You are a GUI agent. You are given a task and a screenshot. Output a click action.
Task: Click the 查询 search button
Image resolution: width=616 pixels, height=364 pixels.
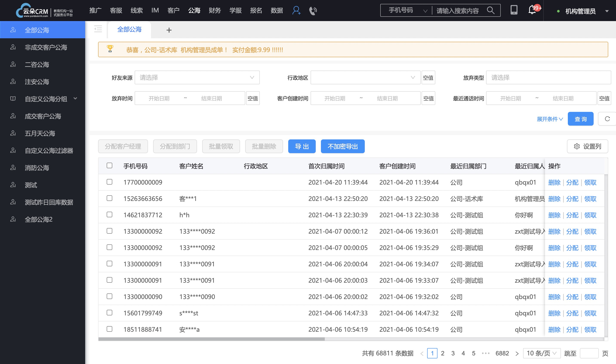581,119
